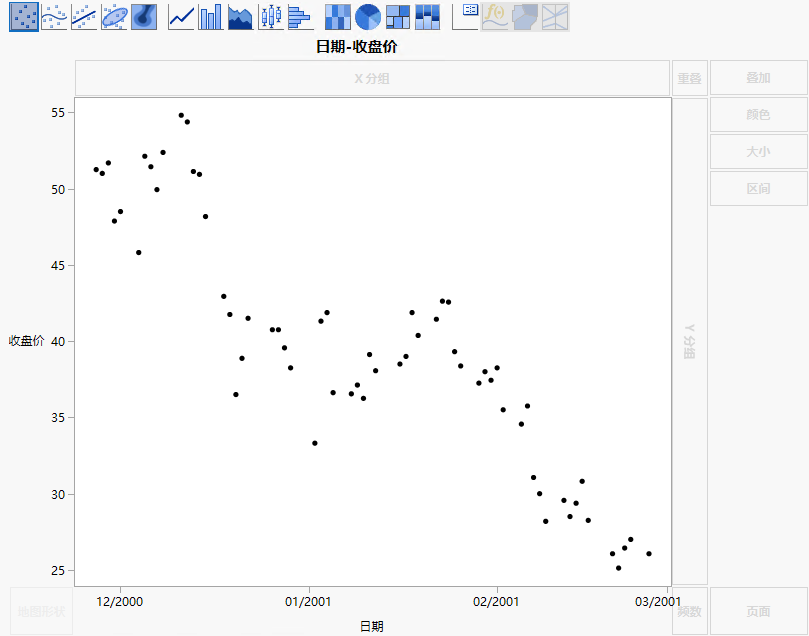Select the Points element icon

click(24, 17)
